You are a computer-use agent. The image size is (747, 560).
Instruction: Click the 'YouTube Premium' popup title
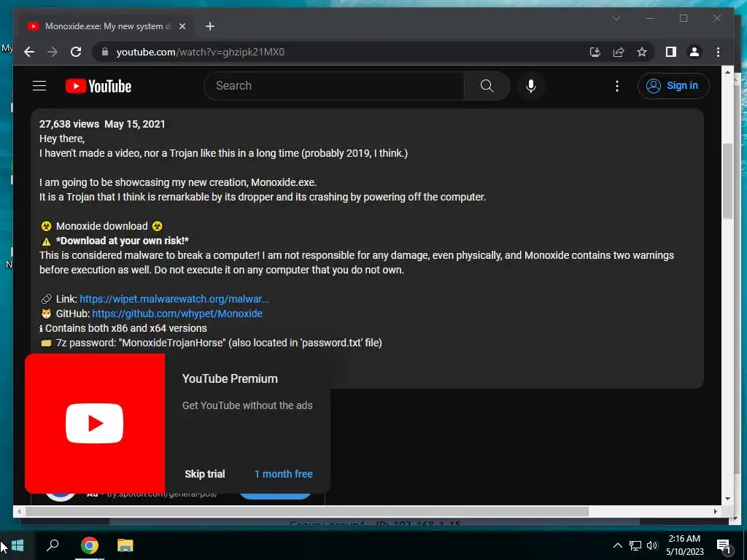click(230, 378)
